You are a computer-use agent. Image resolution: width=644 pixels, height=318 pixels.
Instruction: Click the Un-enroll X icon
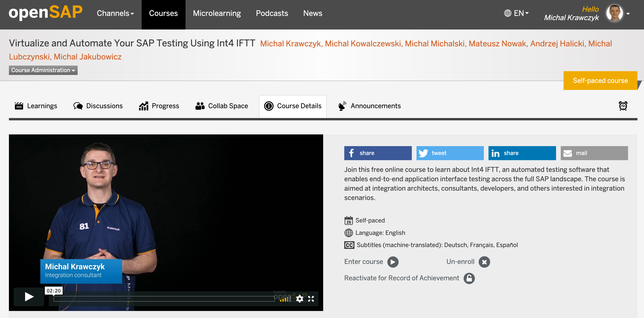(x=484, y=262)
